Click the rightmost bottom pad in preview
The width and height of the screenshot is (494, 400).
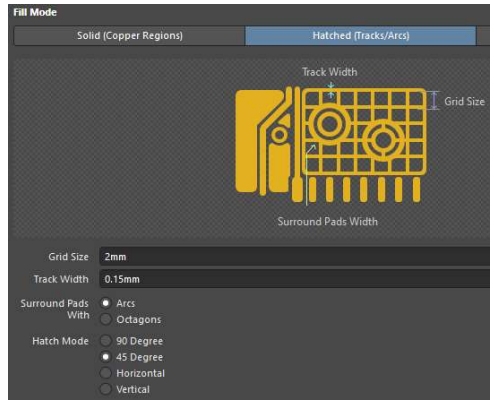pos(416,190)
